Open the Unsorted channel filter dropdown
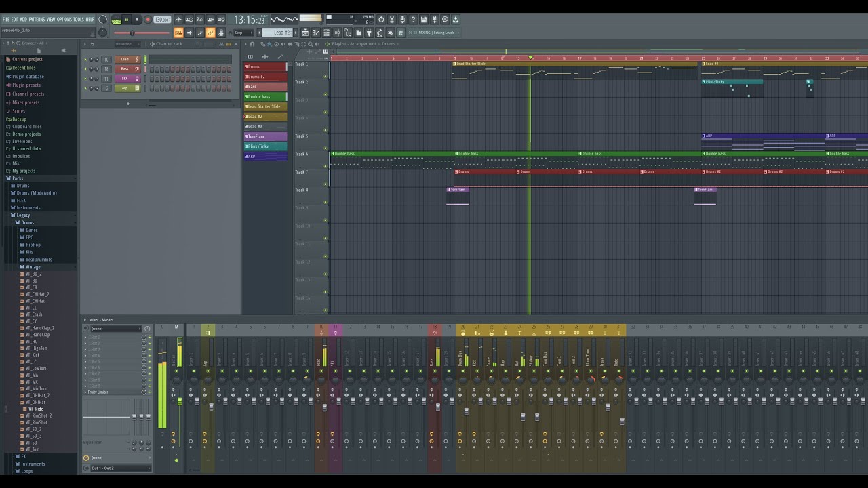This screenshot has height=488, width=868. tap(127, 44)
